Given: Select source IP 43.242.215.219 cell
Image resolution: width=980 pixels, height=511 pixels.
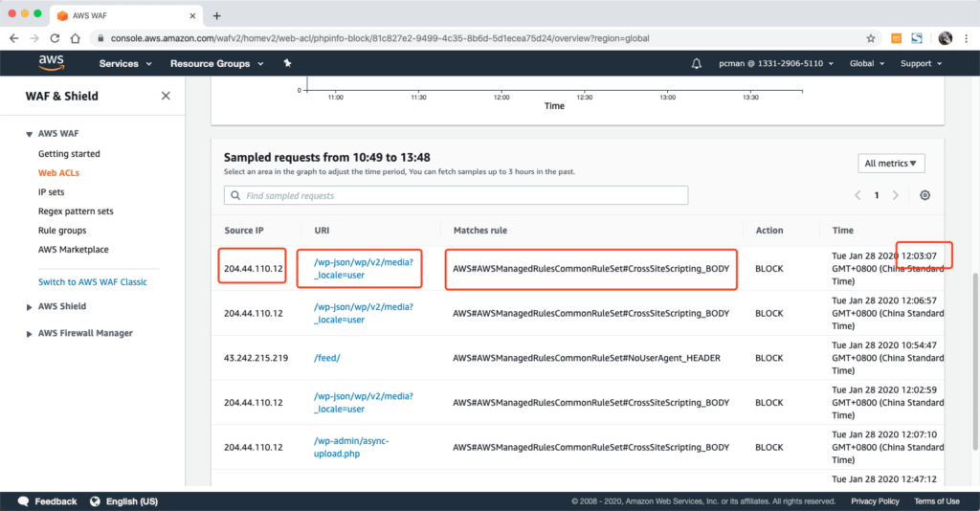Looking at the screenshot, I should pyautogui.click(x=256, y=358).
